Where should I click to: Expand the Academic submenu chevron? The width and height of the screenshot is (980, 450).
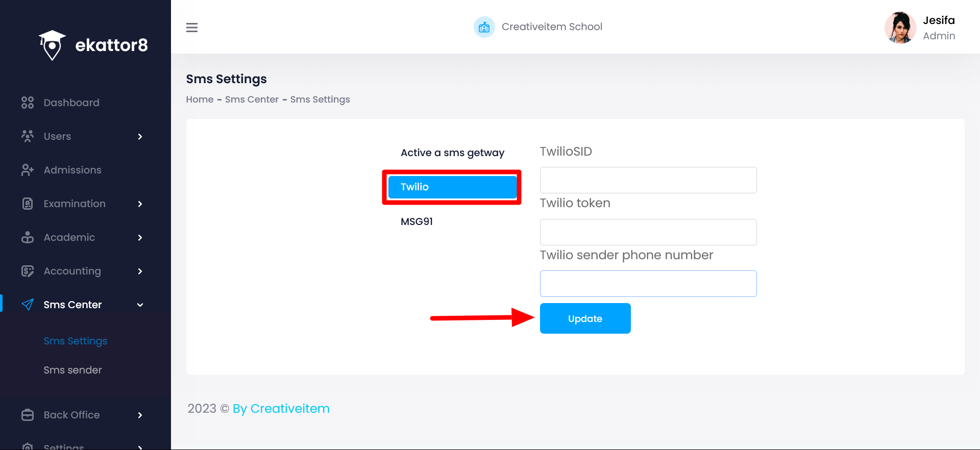140,237
